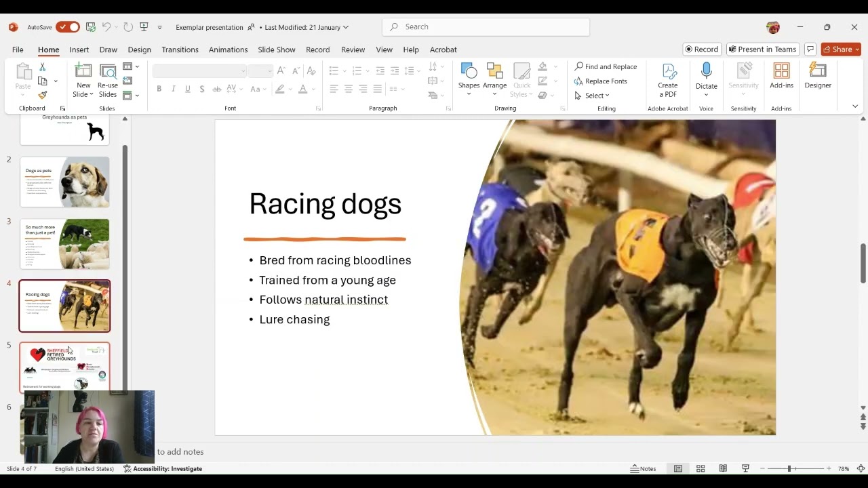The height and width of the screenshot is (488, 868).
Task: Open Re-use Slides pane
Action: click(108, 81)
